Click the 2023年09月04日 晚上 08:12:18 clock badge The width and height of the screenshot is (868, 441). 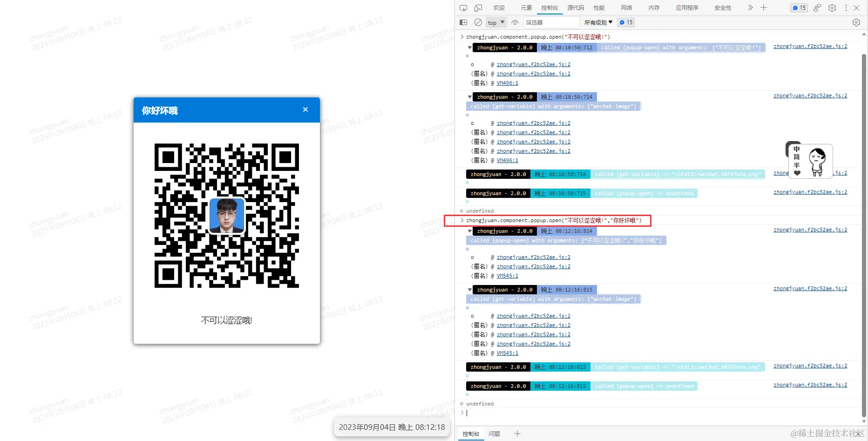(x=392, y=427)
